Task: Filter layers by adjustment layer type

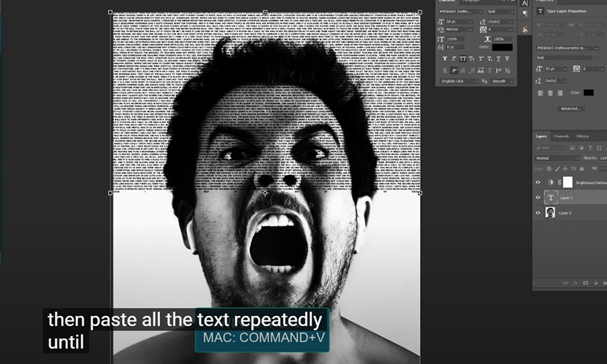Action: [x=582, y=147]
